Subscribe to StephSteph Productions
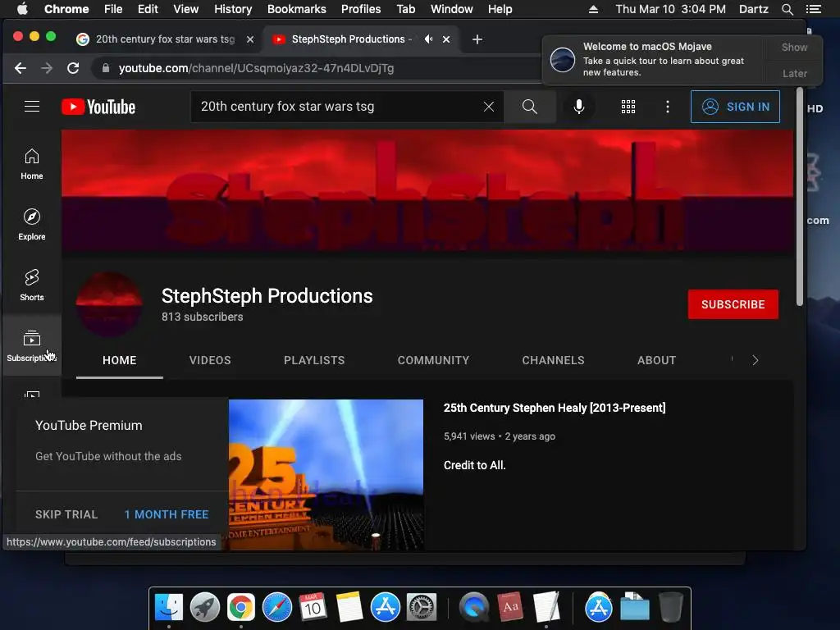Screen dimensions: 840x630 (733, 304)
